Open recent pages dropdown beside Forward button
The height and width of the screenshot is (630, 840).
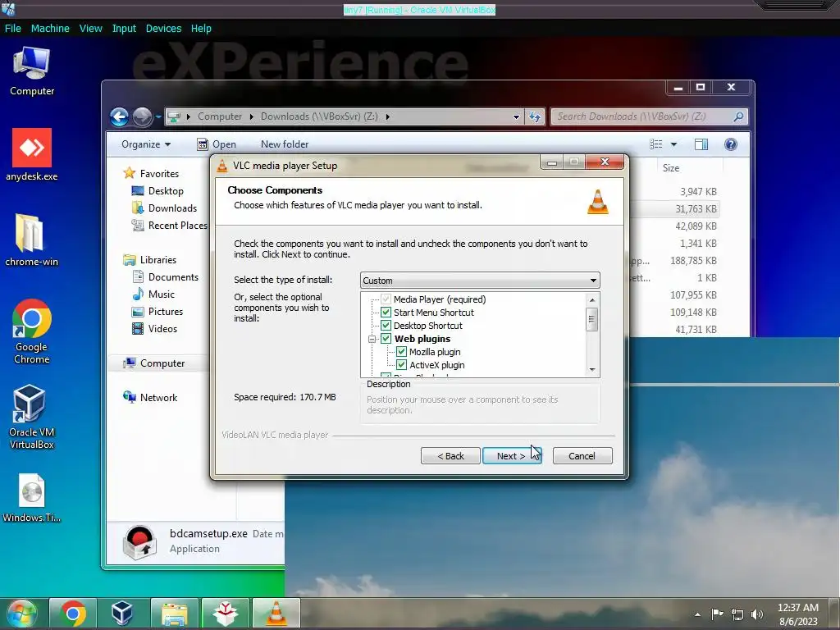click(158, 116)
